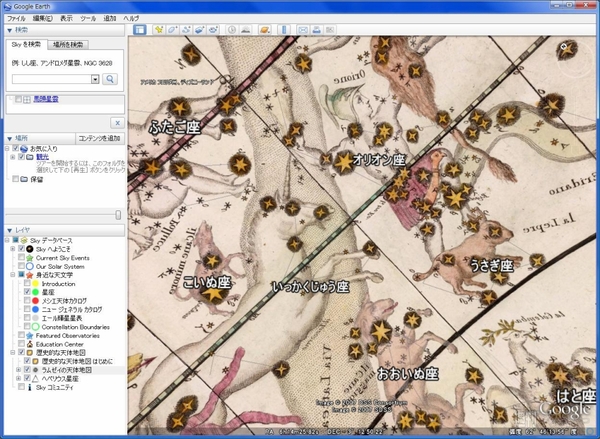This screenshot has height=439, width=600.
Task: Toggle the 星座 layer checkbox
Action: click(28, 291)
